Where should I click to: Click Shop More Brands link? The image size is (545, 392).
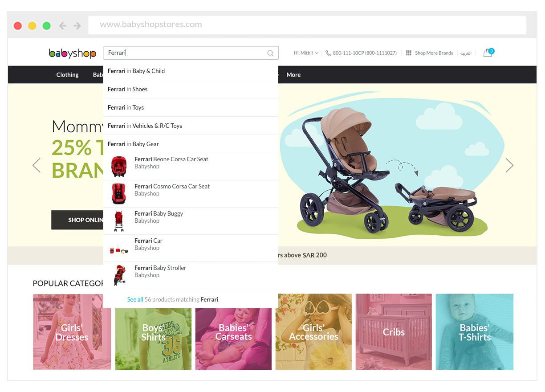(x=434, y=53)
